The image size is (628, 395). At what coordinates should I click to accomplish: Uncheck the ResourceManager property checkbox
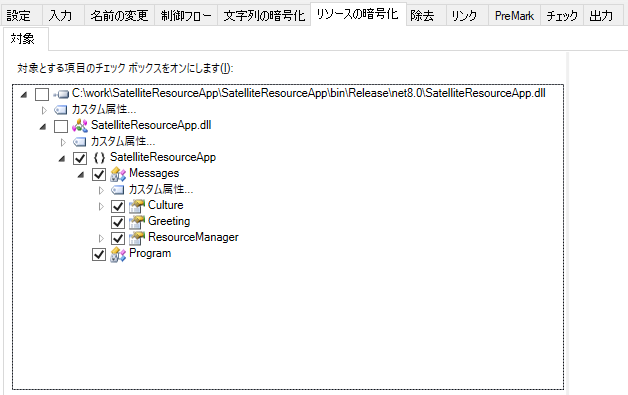(x=118, y=238)
